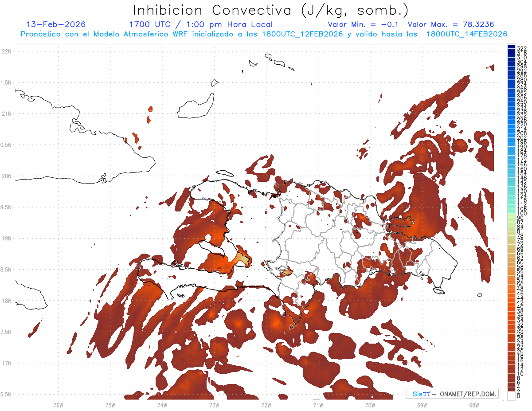The width and height of the screenshot is (532, 411).
Task: Click the '0' value at the color scale bottom
Action: point(519,396)
